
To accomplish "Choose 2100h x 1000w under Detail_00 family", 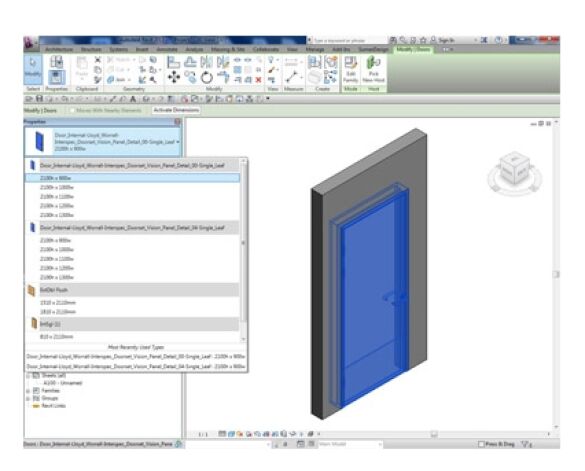I will tap(132, 187).
